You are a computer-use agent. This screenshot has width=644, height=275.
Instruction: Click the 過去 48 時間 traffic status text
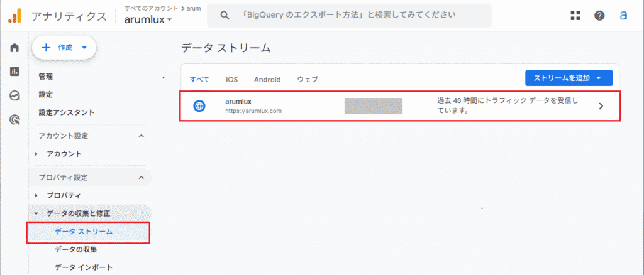(x=508, y=105)
